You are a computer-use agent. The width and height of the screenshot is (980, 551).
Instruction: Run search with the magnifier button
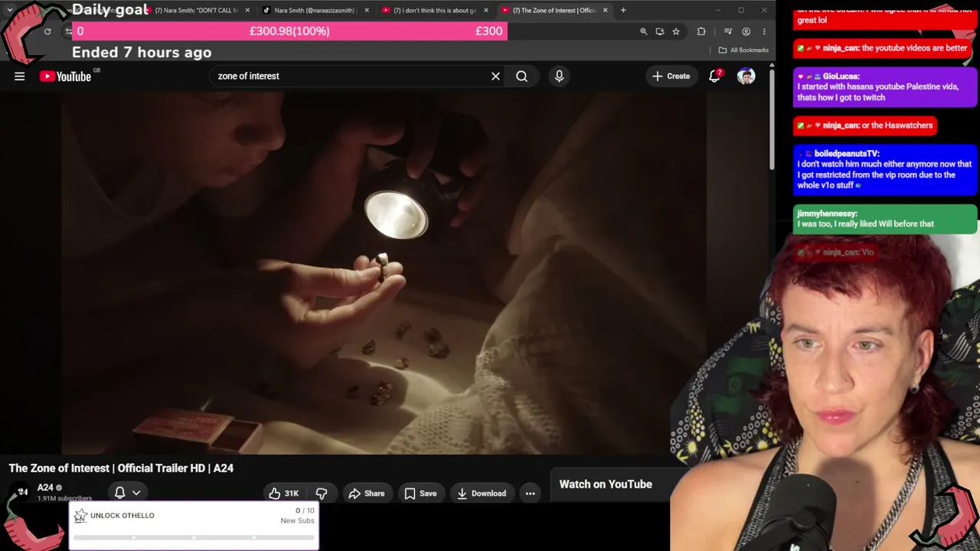coord(521,76)
